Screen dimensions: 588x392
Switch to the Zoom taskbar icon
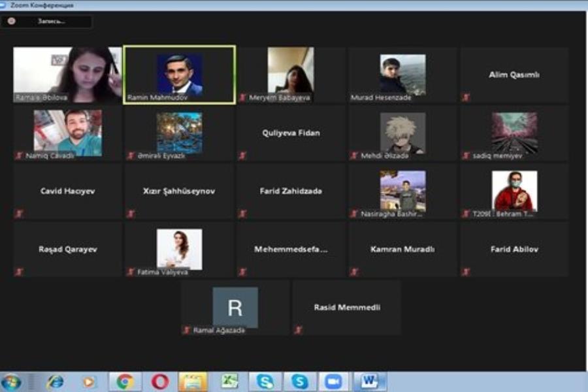pos(333,382)
